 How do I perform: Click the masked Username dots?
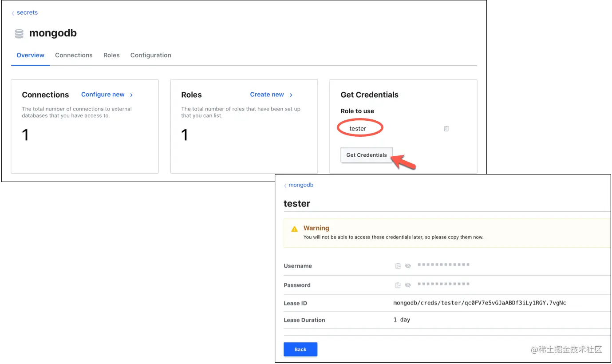point(443,265)
